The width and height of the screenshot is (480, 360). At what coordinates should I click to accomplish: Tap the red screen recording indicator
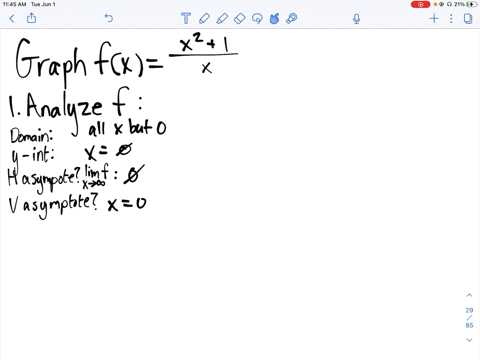pyautogui.click(x=421, y=4)
